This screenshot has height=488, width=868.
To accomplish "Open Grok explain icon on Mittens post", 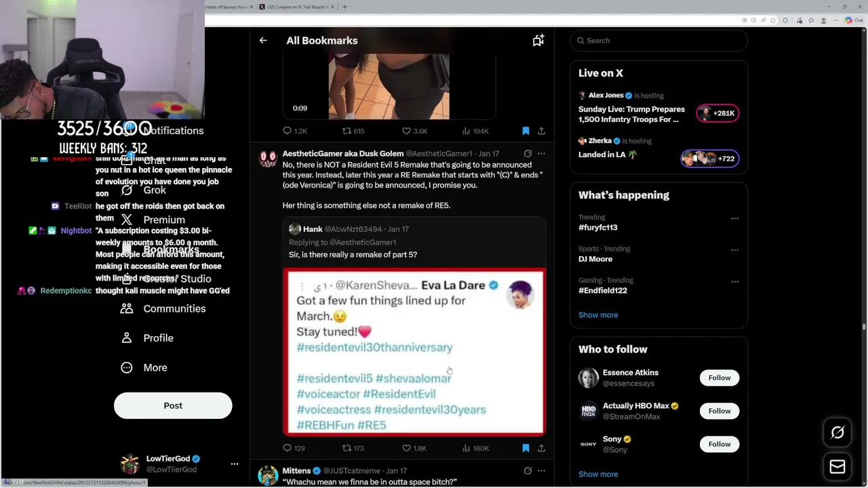I will tap(528, 470).
